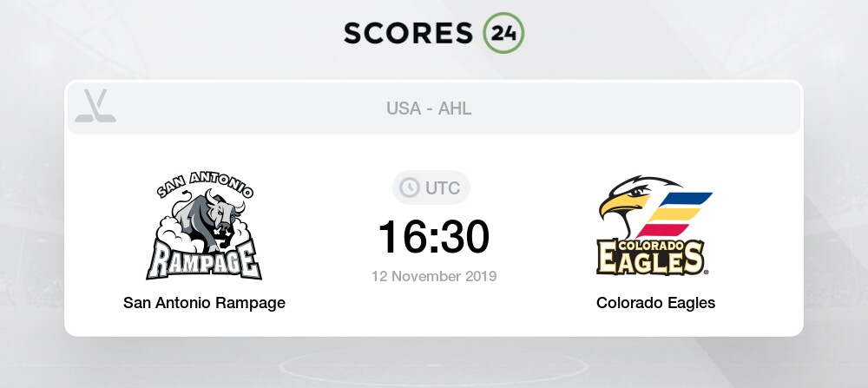Open the Colorado Eagles team logo
This screenshot has height=388, width=868.
click(655, 226)
